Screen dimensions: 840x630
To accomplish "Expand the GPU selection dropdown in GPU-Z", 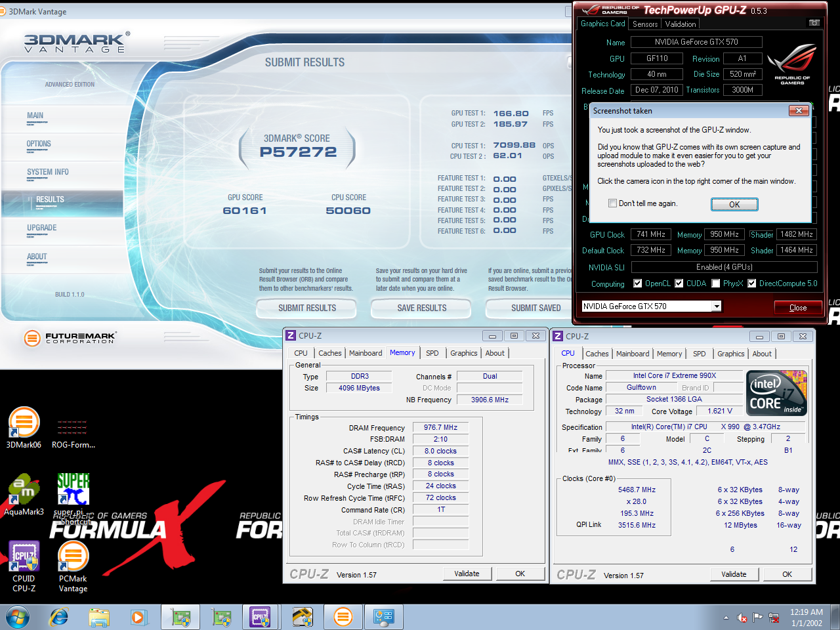I will click(x=717, y=306).
